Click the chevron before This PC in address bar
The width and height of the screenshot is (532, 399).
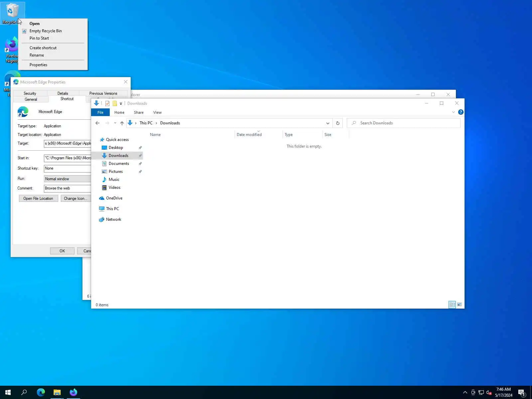click(x=136, y=123)
